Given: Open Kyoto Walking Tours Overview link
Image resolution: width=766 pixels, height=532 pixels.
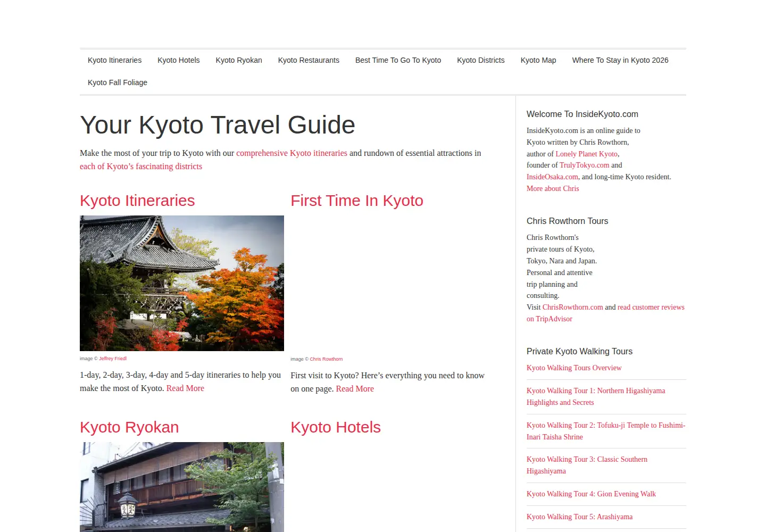Looking at the screenshot, I should point(574,368).
